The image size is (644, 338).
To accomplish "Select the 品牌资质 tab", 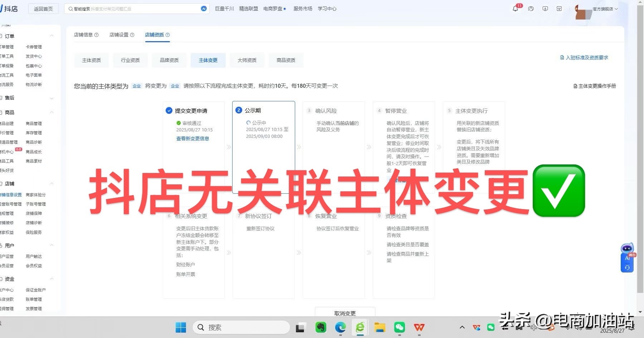I will pyautogui.click(x=169, y=60).
